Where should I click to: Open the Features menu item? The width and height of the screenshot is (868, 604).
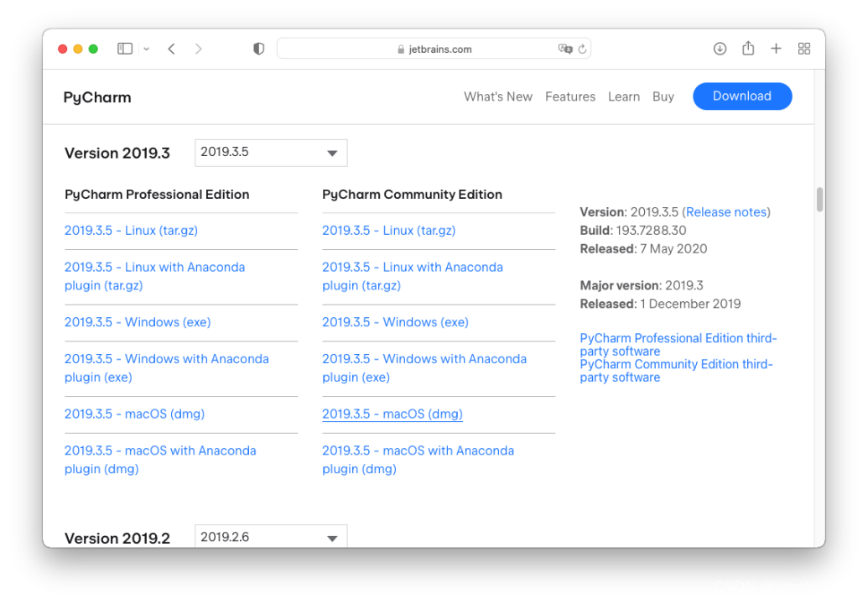[570, 96]
